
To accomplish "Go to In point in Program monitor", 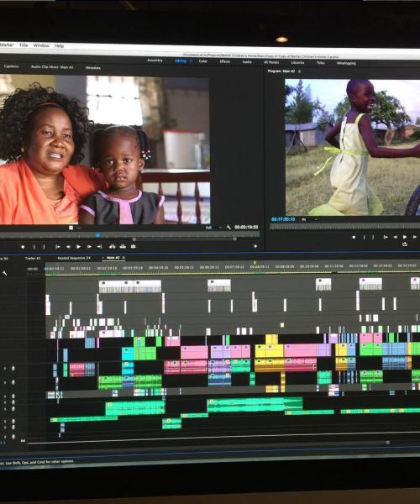I will (x=386, y=237).
